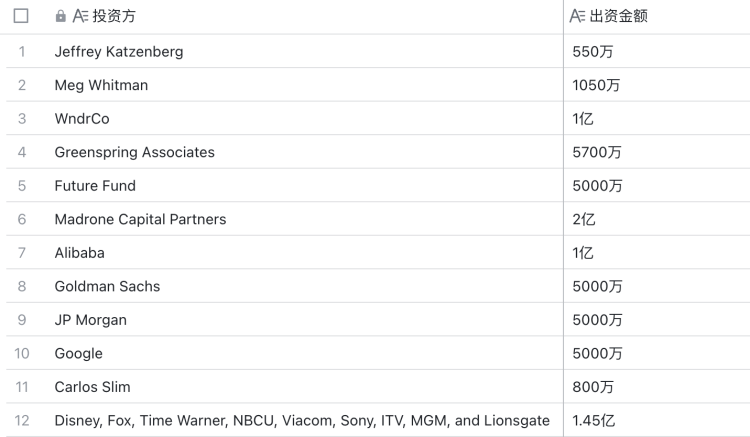This screenshot has width=750, height=437.
Task: Click the Madrone Capital Partners cell
Action: click(x=140, y=219)
